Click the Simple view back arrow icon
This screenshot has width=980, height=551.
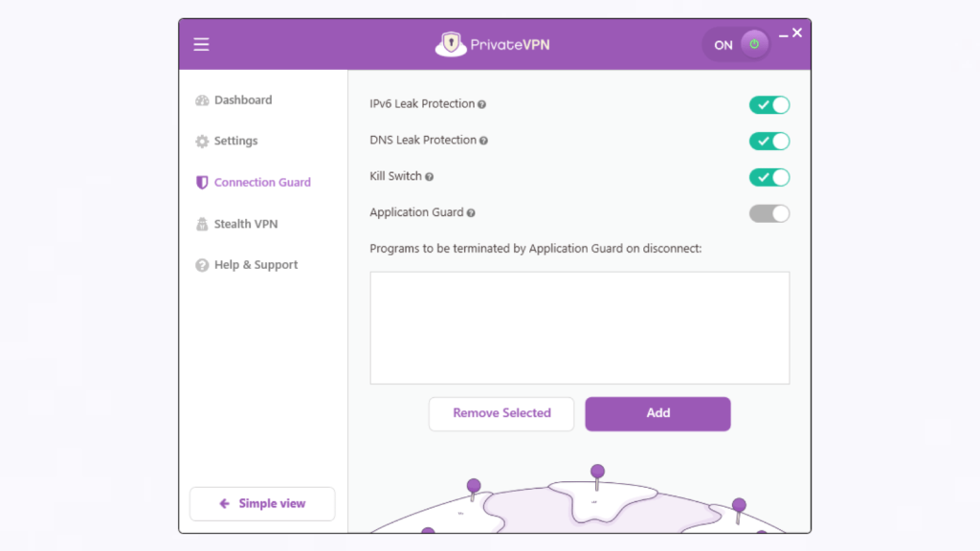pos(224,503)
